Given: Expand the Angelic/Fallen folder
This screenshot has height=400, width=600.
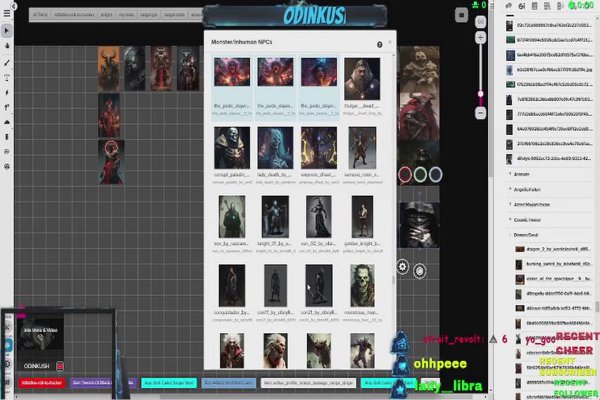Looking at the screenshot, I should pyautogui.click(x=527, y=189).
